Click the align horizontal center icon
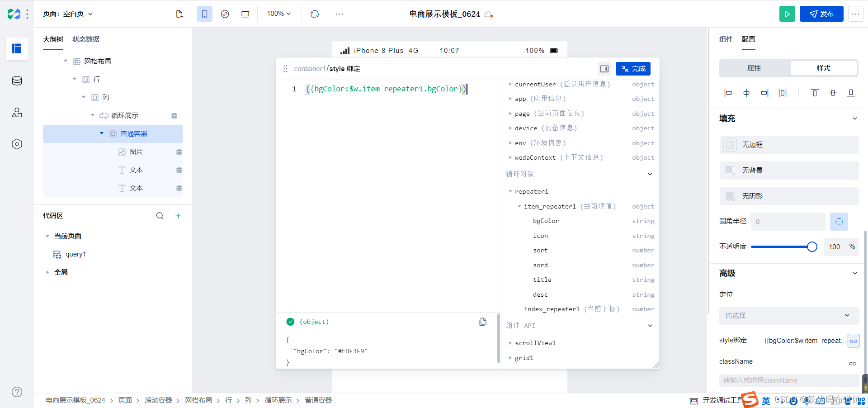Viewport: 868px width, 408px height. coord(746,93)
